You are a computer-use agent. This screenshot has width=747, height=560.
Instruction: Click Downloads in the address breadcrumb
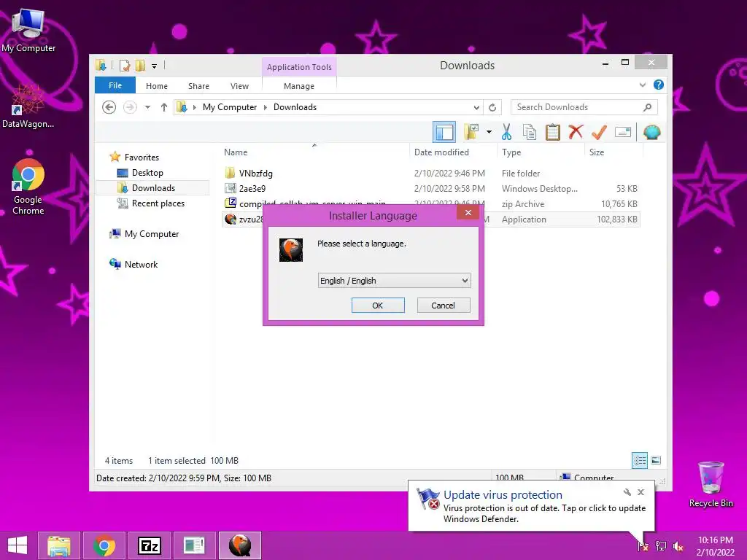click(295, 107)
